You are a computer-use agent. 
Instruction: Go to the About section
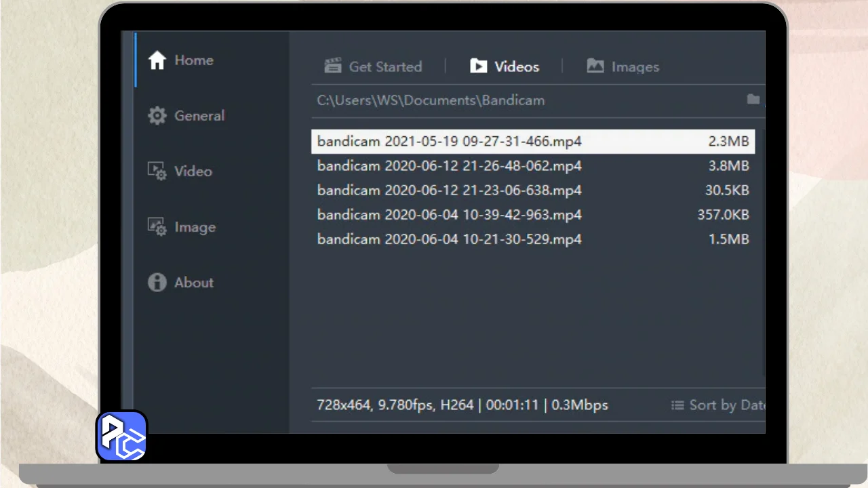pyautogui.click(x=194, y=283)
